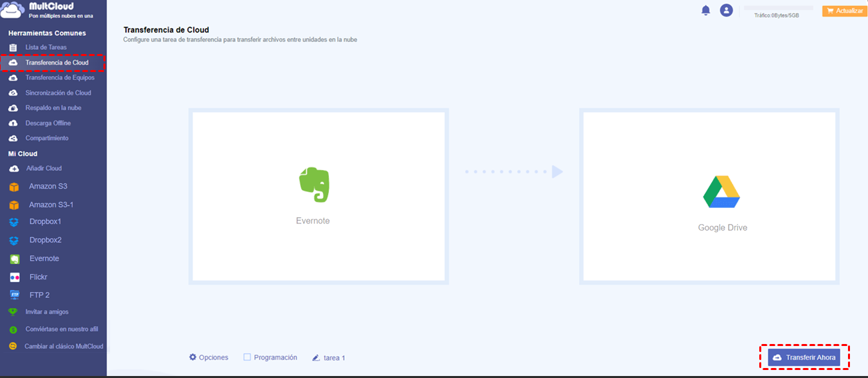The width and height of the screenshot is (868, 378).
Task: Click the Respaldo en la nube icon
Action: pos(13,108)
